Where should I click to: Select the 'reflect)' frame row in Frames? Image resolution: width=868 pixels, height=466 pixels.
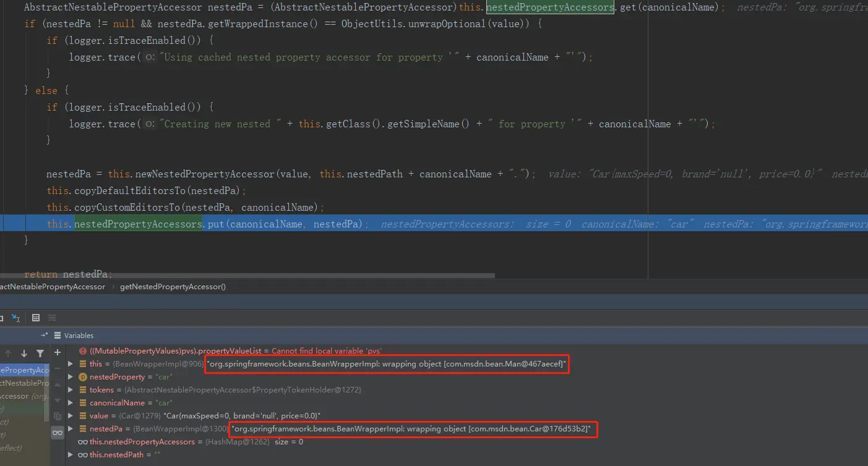click(x=25, y=448)
